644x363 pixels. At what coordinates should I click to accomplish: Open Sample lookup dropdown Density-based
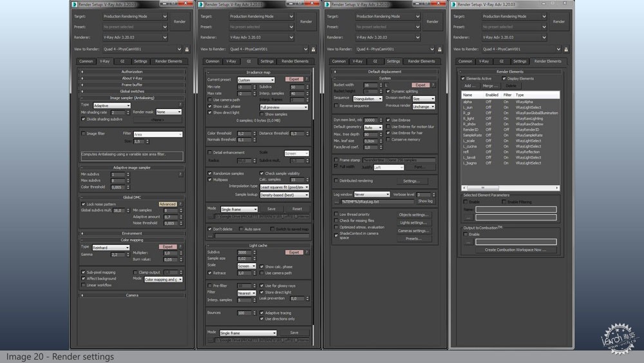click(284, 195)
